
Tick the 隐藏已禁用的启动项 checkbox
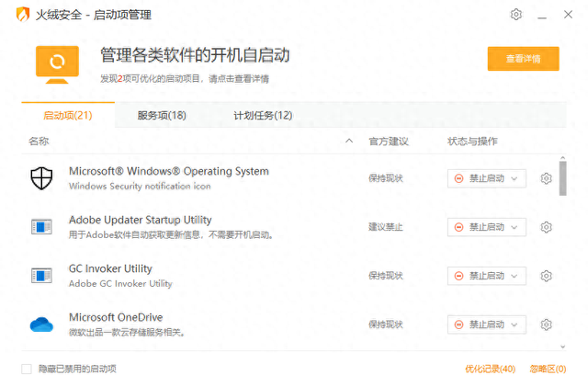point(27,369)
